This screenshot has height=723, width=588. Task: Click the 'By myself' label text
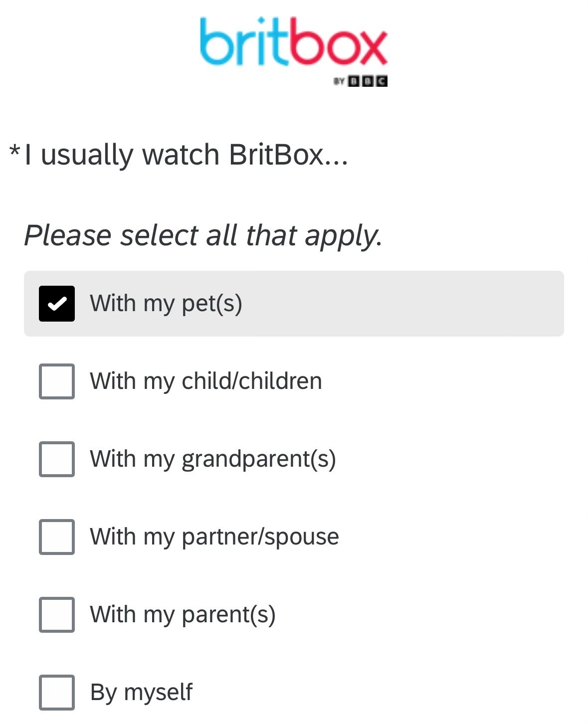pyautogui.click(x=141, y=693)
